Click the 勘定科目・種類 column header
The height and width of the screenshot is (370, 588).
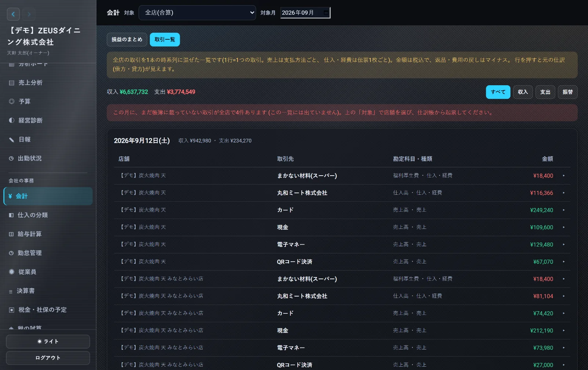point(412,159)
